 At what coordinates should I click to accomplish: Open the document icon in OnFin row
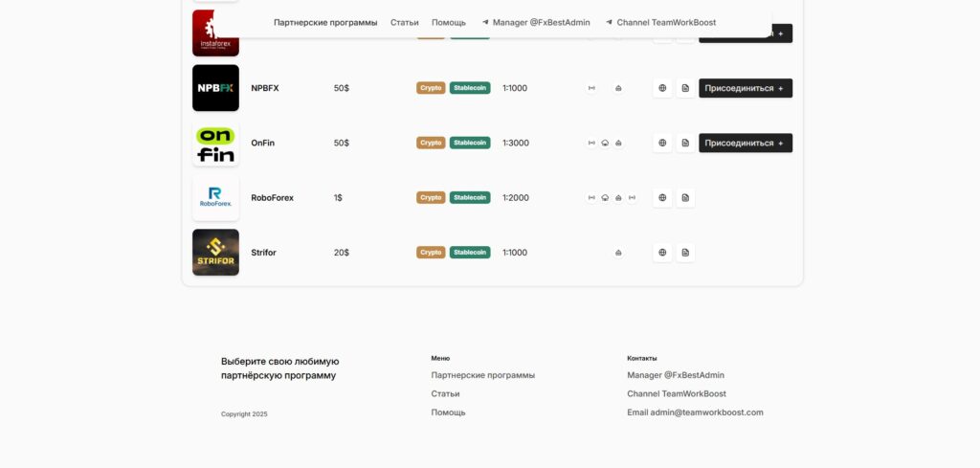tap(685, 144)
